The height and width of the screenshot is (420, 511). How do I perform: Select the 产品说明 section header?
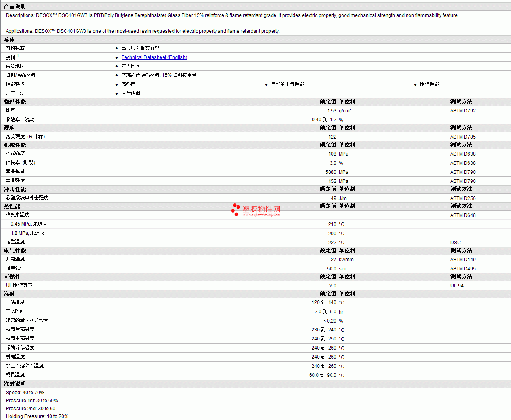click(15, 6)
